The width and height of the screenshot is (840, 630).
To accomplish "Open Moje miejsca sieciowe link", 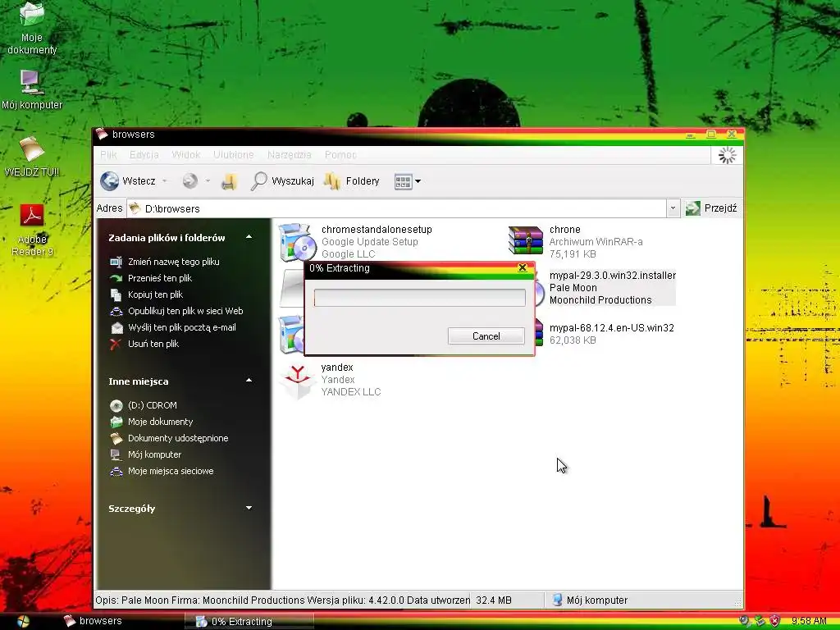I will tap(171, 471).
